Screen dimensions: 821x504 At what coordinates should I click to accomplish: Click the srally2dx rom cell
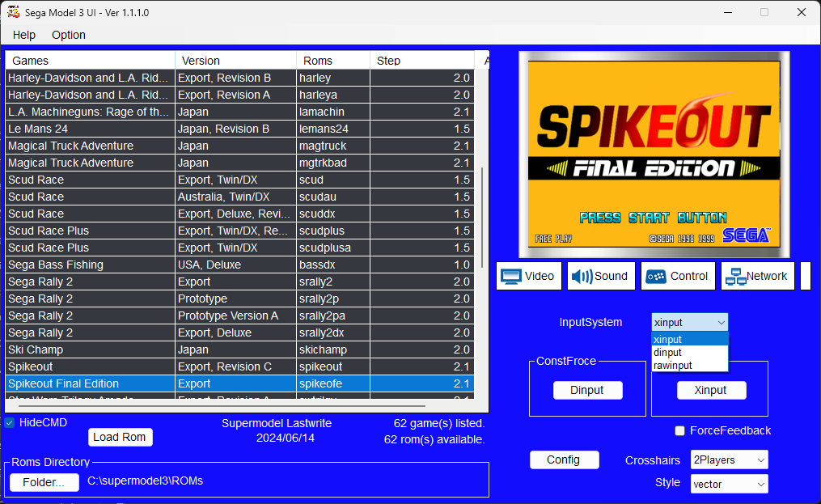coord(333,332)
